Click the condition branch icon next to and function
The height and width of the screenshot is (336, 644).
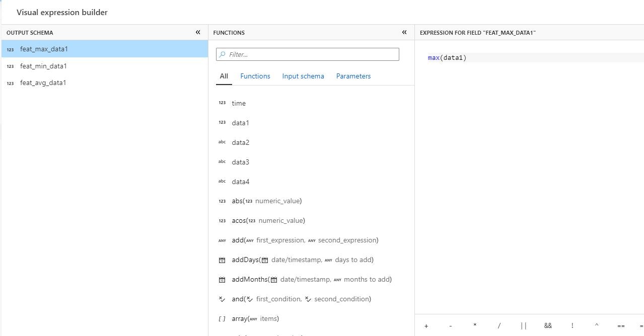222,299
